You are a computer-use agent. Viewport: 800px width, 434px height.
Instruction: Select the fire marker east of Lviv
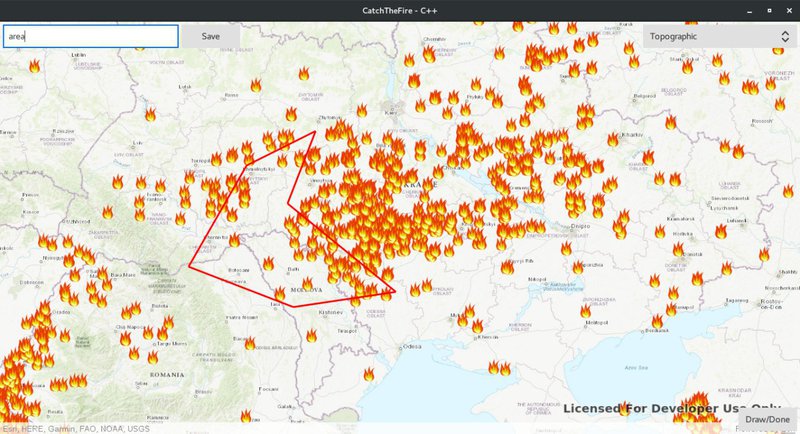pos(150,114)
